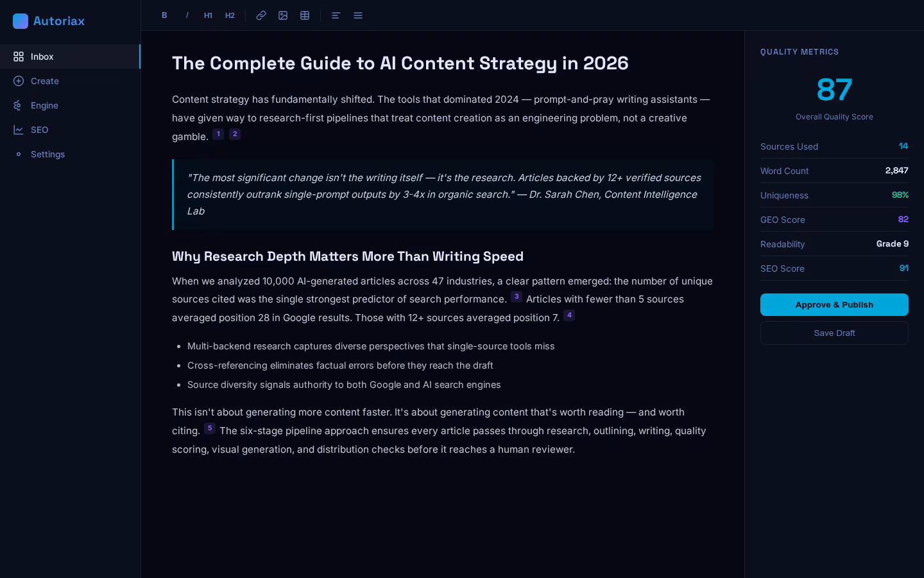Toggle italic formatting in the toolbar
924x578 pixels.
tap(187, 15)
